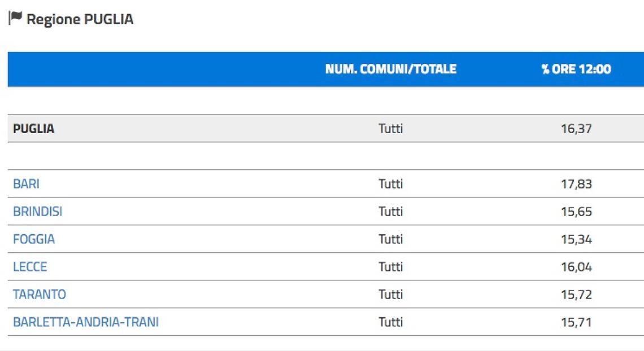644x351 pixels.
Task: Click the Tutti cell in the Puglia row
Action: pos(390,129)
